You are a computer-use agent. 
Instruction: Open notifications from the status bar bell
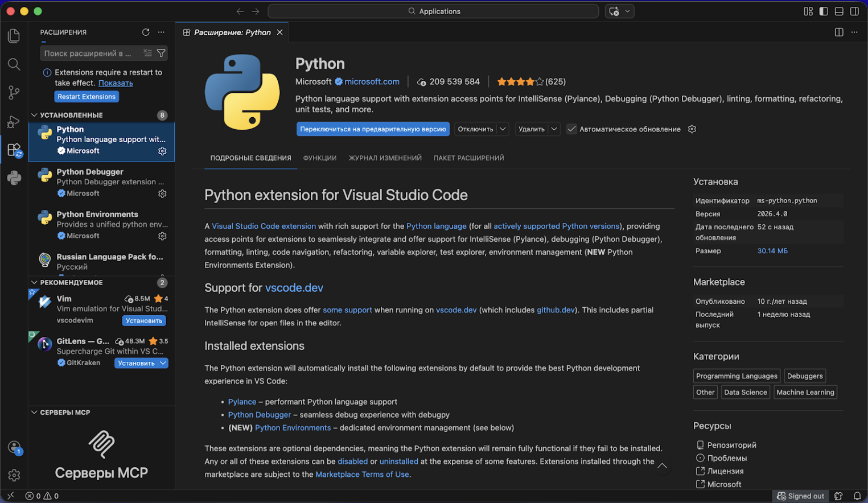858,496
